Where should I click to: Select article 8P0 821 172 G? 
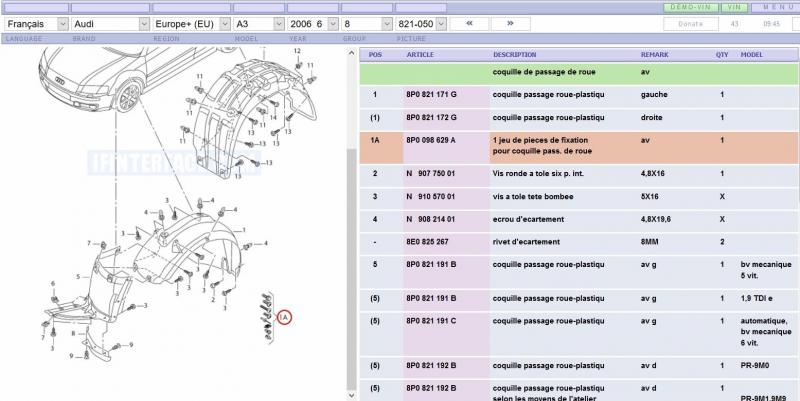coord(431,117)
